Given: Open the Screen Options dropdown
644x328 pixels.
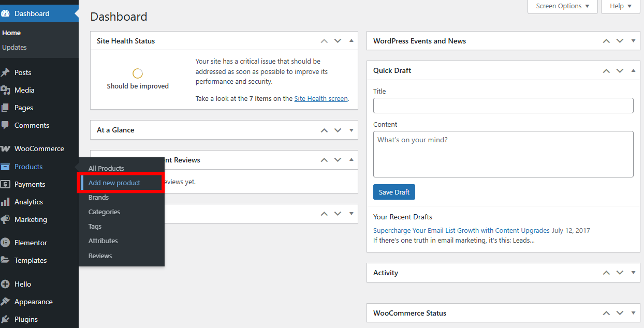Looking at the screenshot, I should [x=562, y=6].
